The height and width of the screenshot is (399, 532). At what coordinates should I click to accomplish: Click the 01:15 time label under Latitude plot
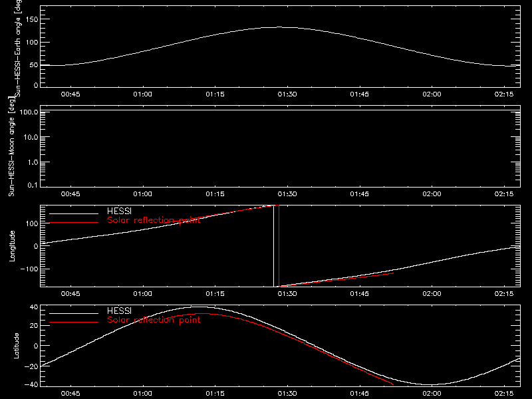click(215, 393)
